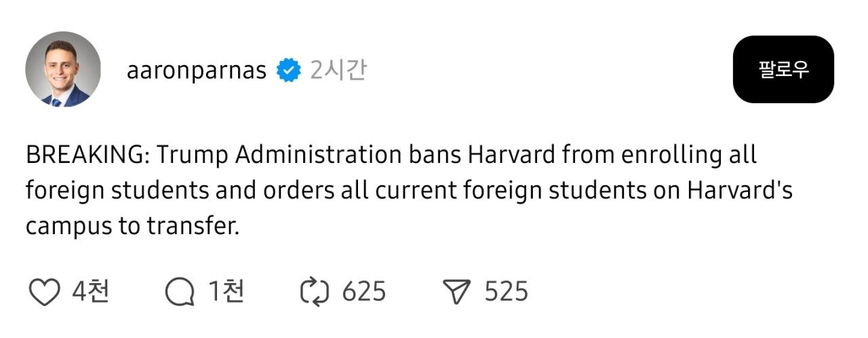This screenshot has width=868, height=338.
Task: Click the blue verified badge
Action: 289,71
